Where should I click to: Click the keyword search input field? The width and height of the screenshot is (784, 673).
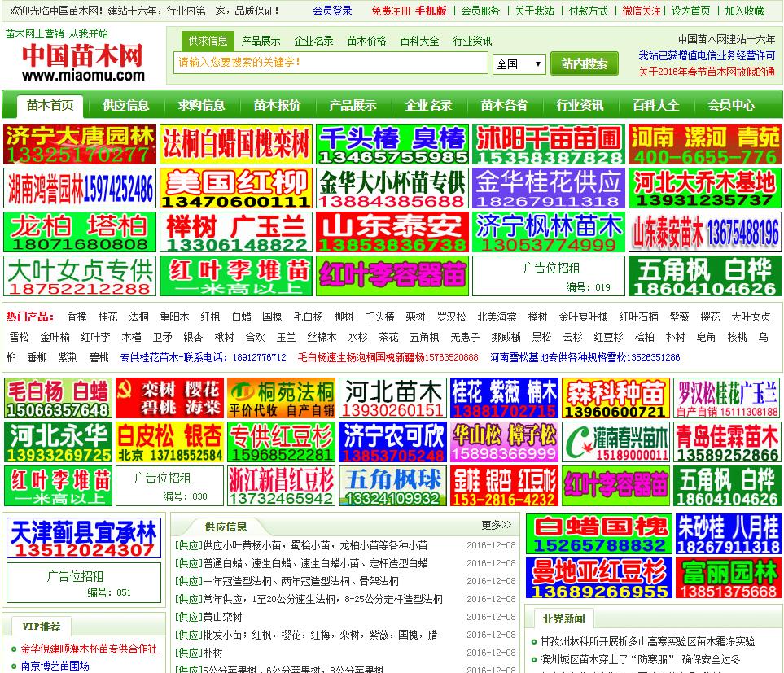coord(330,63)
